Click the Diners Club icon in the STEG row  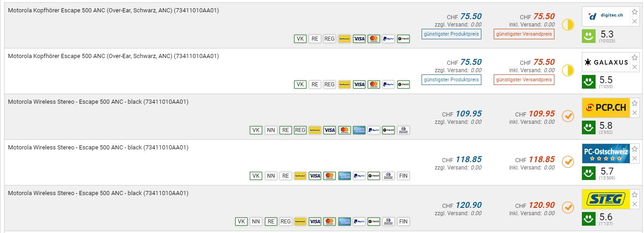tap(388, 222)
